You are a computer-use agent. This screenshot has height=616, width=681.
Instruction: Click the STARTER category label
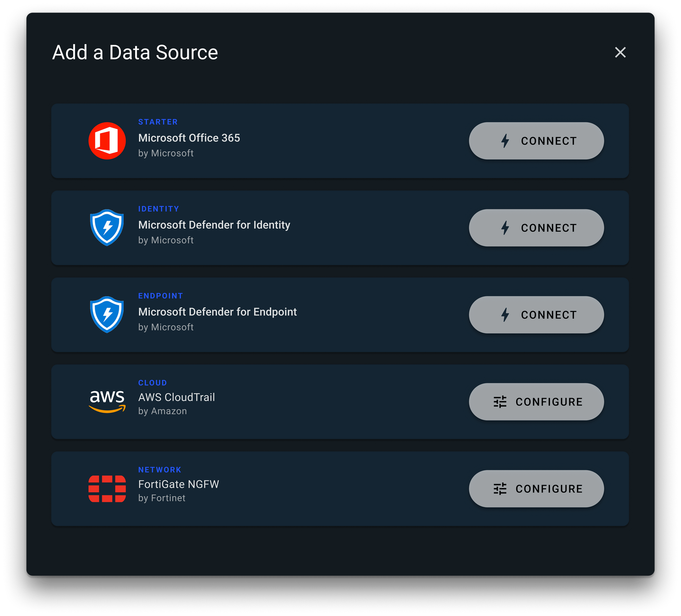[x=158, y=122]
